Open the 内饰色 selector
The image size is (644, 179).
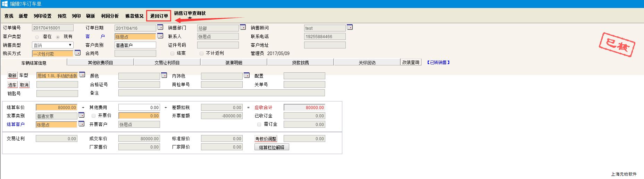pos(246,75)
